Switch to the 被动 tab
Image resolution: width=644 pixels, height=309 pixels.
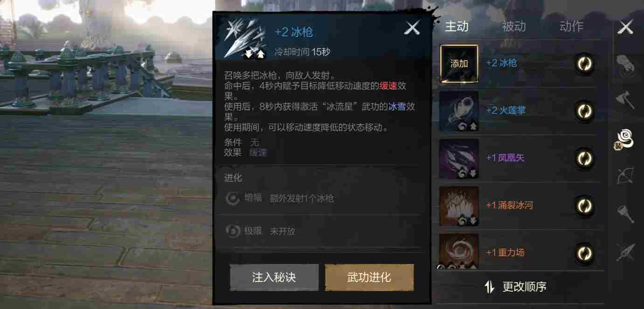pos(514,27)
